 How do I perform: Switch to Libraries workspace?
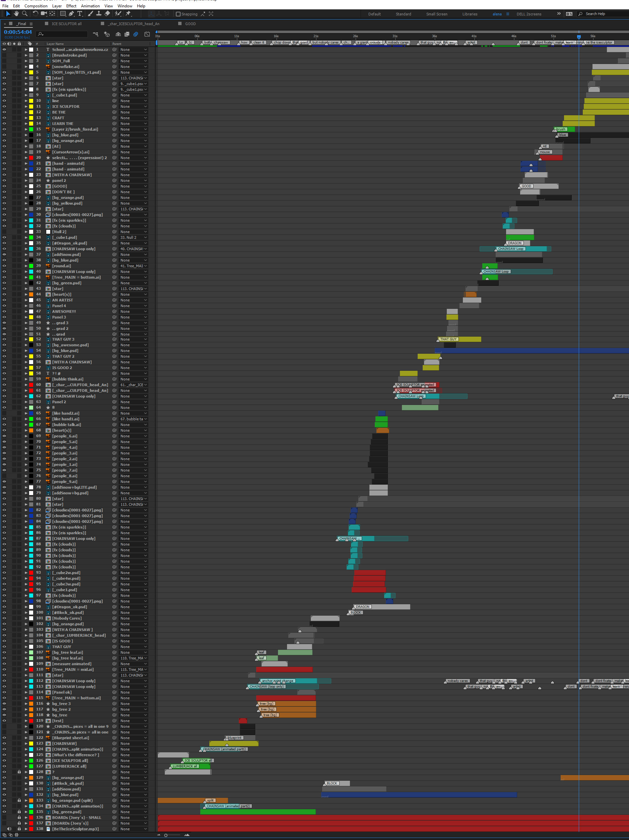coord(470,14)
